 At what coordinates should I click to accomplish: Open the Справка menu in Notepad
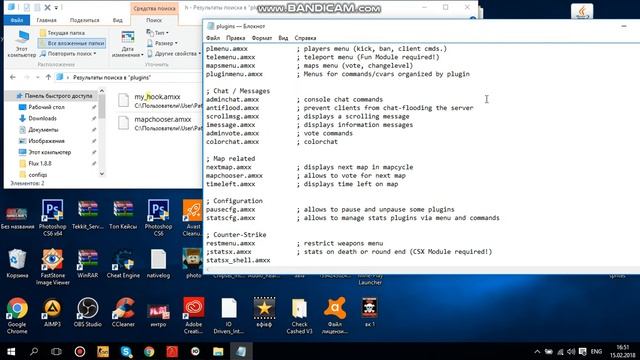305,38
